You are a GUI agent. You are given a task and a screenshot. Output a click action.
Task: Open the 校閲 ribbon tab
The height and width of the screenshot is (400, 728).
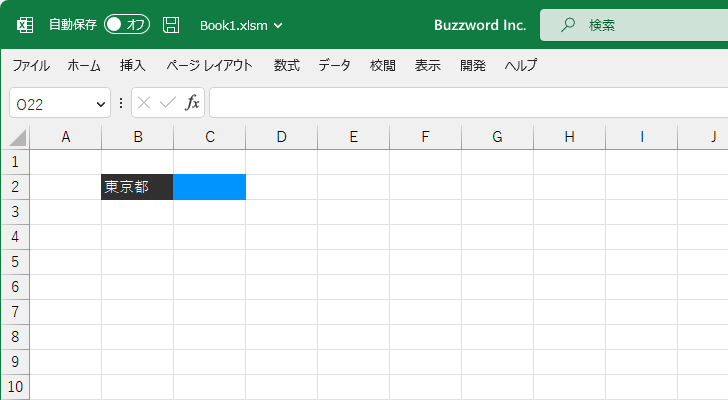[383, 65]
